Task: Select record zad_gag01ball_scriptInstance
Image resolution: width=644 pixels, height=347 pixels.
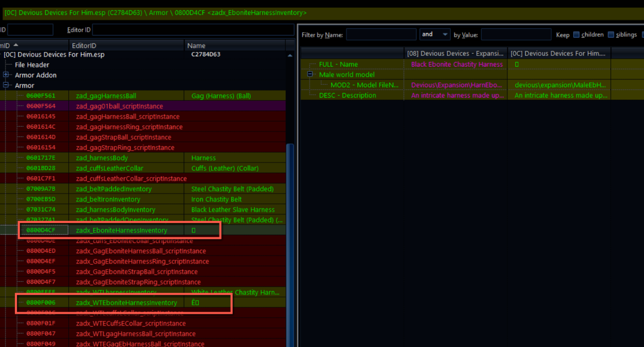Action: [x=143, y=106]
